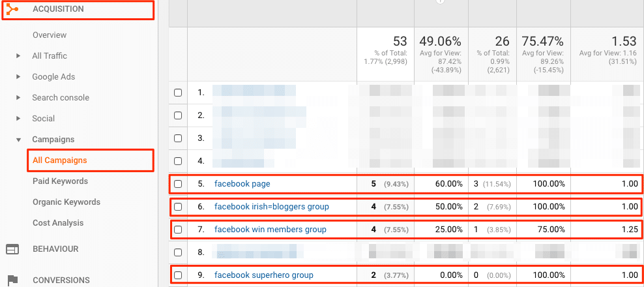Collapse the Campaigns section
The width and height of the screenshot is (644, 287).
[x=18, y=140]
